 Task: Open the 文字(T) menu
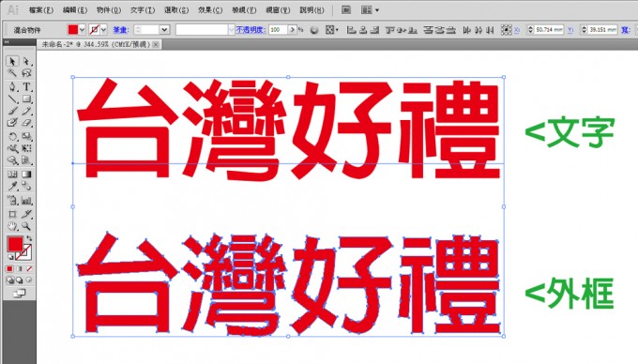click(143, 9)
